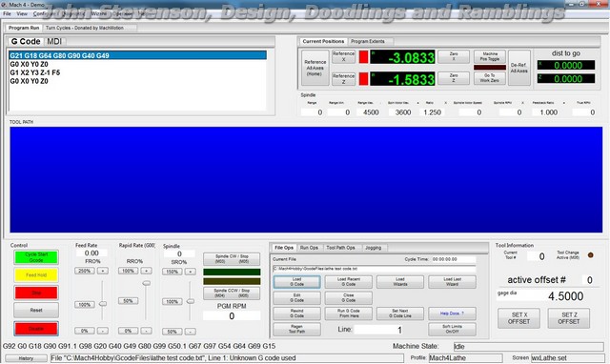Set feed rate override to 0%
The width and height of the screenshot is (610, 364).
click(85, 331)
